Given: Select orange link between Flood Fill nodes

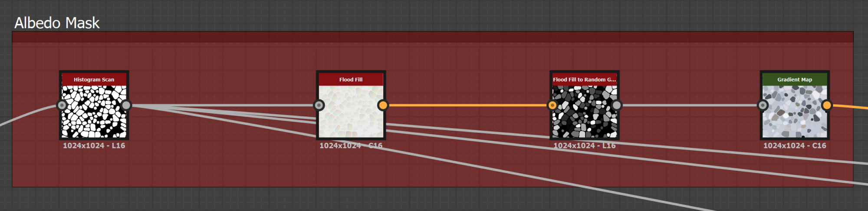Looking at the screenshot, I should 467,105.
